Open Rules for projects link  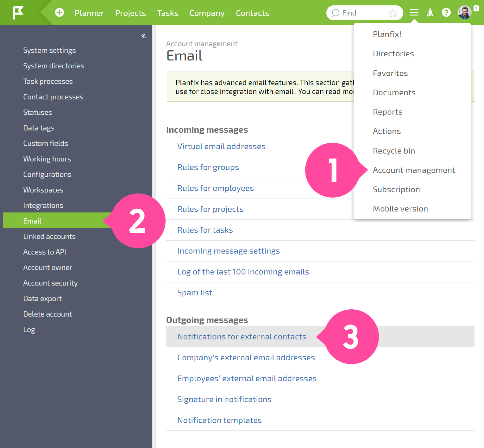coord(210,209)
